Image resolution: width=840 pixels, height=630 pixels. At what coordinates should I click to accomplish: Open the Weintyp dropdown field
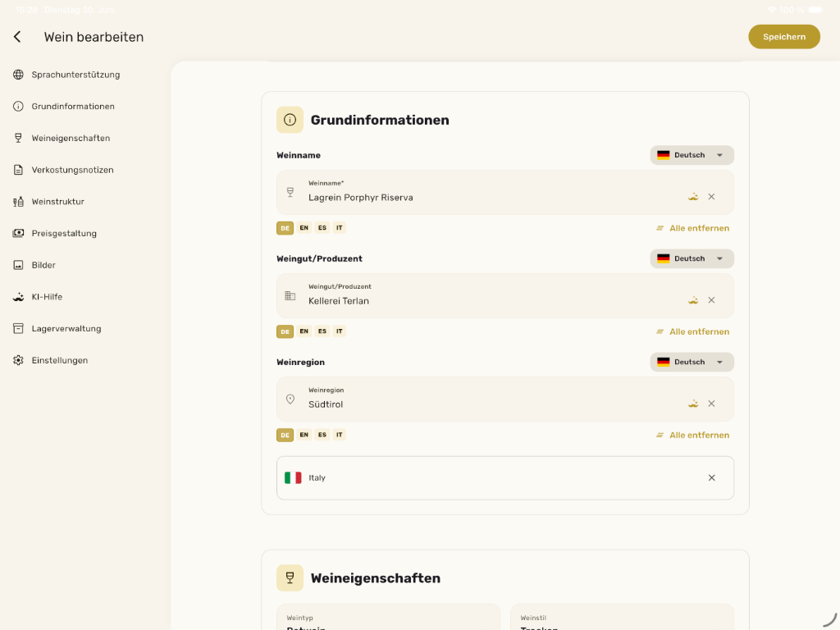coord(388,617)
